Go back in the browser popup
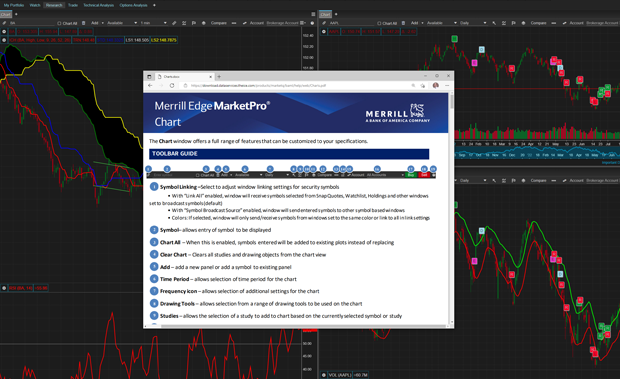 click(150, 85)
